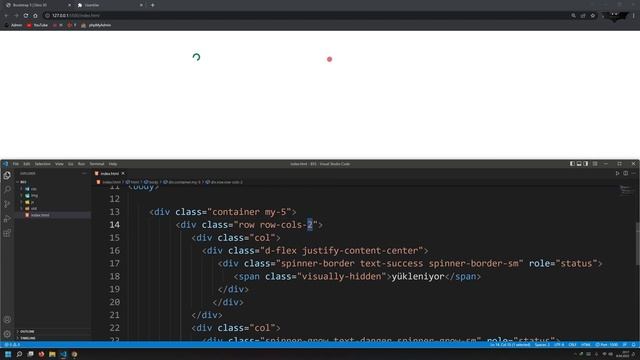The height and width of the screenshot is (360, 640).
Task: Open the YouTube bookmark
Action: tap(37, 25)
